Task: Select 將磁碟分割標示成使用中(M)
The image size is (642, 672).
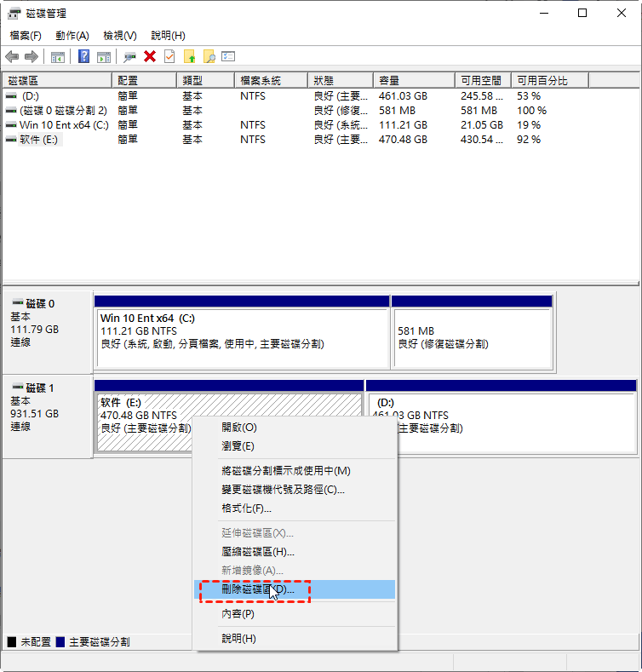Action: [x=295, y=471]
